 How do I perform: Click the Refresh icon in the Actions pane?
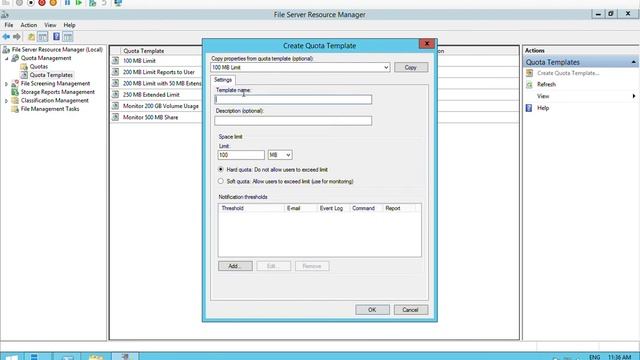(x=529, y=84)
